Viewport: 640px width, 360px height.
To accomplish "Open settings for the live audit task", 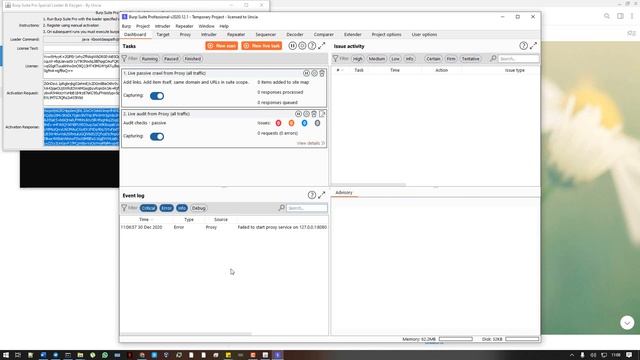I will click(x=306, y=114).
